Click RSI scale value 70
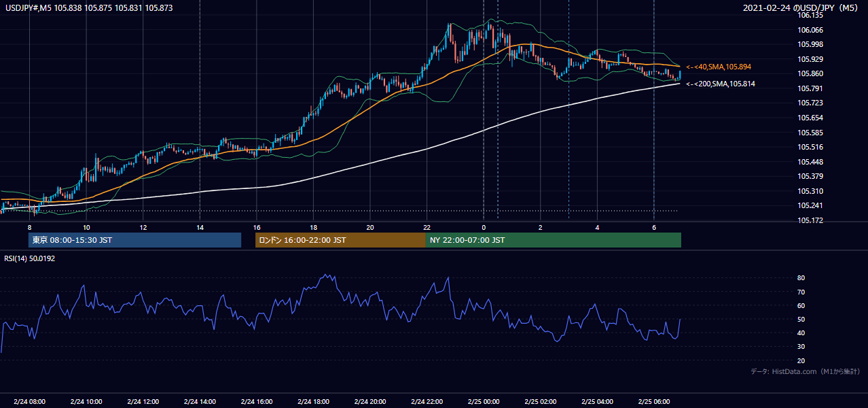Image resolution: width=868 pixels, height=408 pixels. tap(801, 292)
